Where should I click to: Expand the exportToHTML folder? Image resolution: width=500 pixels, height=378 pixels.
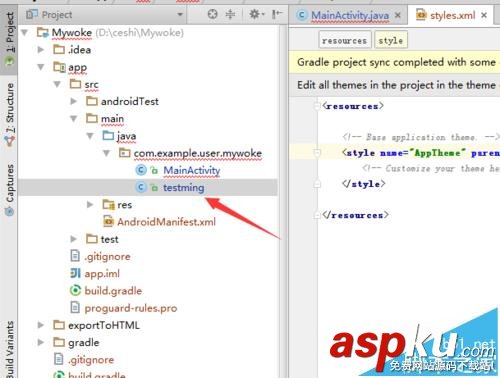(41, 325)
